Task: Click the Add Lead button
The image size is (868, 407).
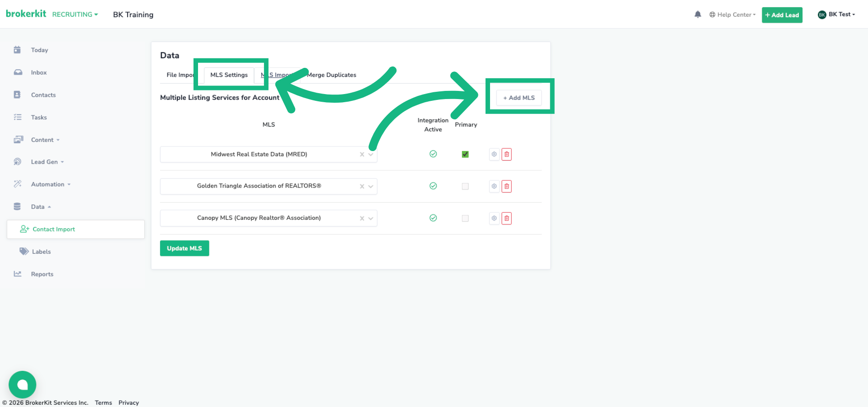Action: (782, 15)
